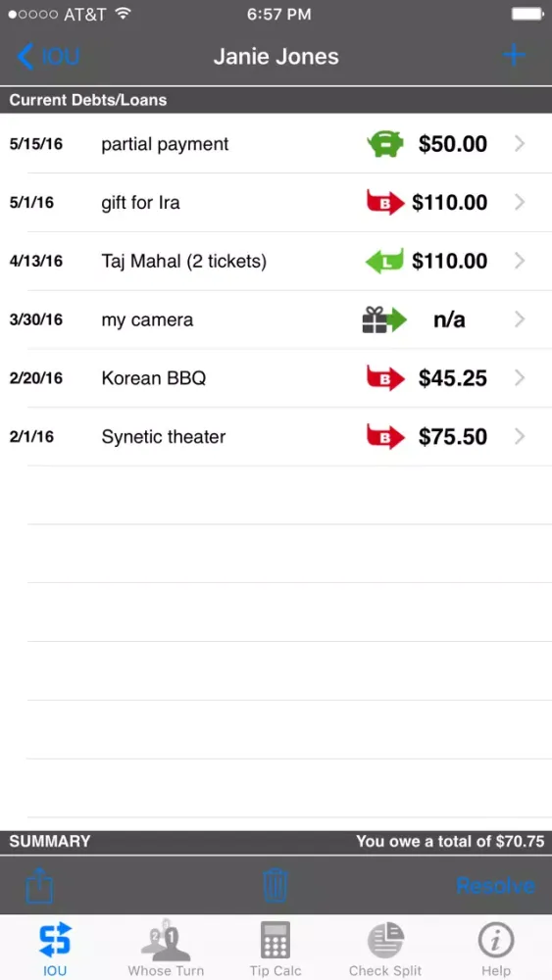This screenshot has height=980, width=552.
Task: Tap the share icon in bottom toolbar
Action: click(39, 886)
